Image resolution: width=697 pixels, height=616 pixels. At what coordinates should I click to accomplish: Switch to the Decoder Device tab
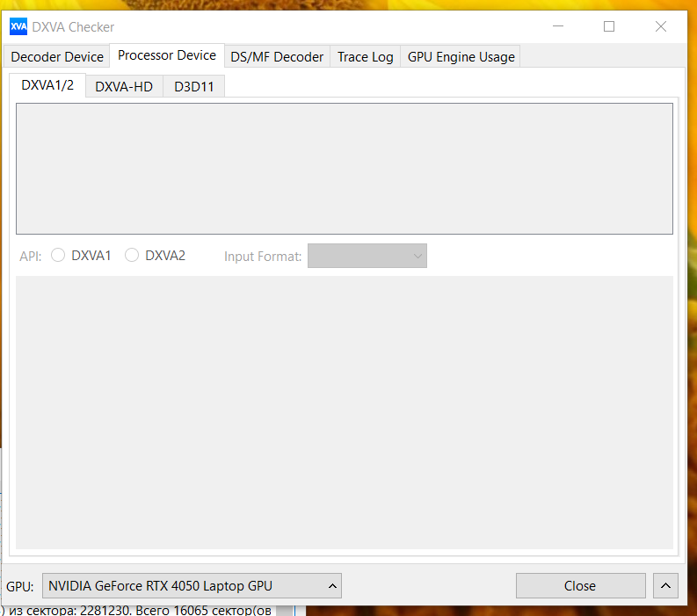tap(57, 57)
